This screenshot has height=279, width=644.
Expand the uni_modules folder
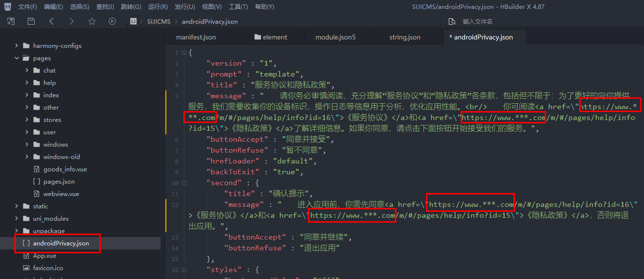click(17, 219)
